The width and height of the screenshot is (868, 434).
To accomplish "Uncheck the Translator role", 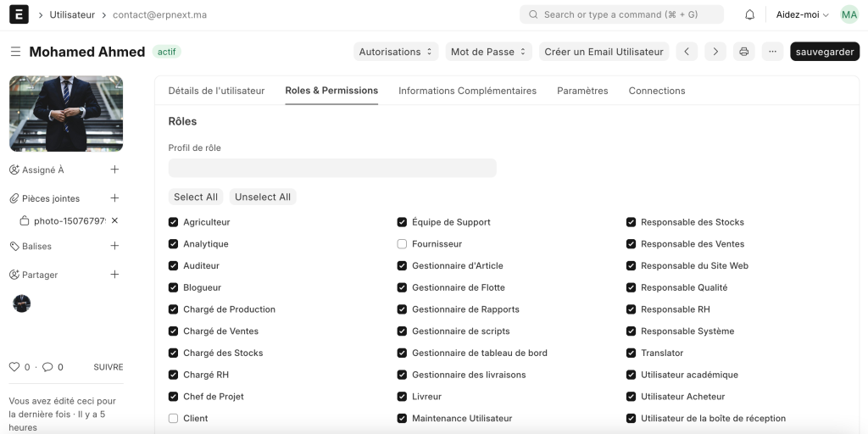I will tap(631, 353).
